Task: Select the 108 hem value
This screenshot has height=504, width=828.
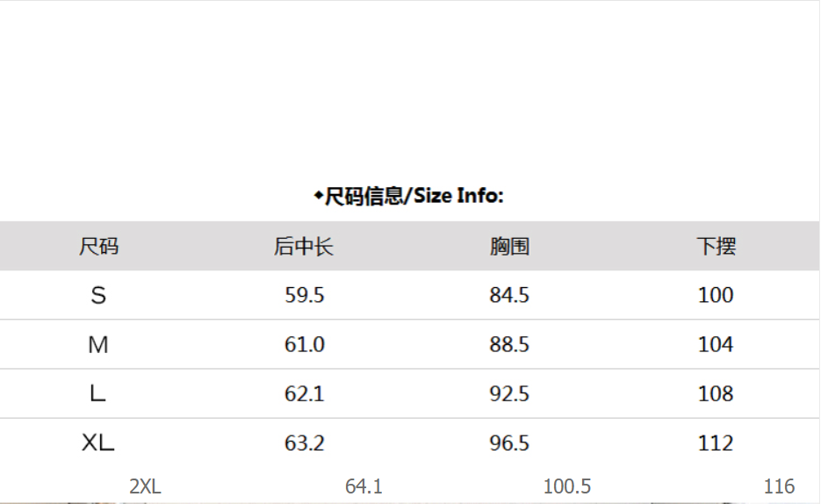Action: 716,394
